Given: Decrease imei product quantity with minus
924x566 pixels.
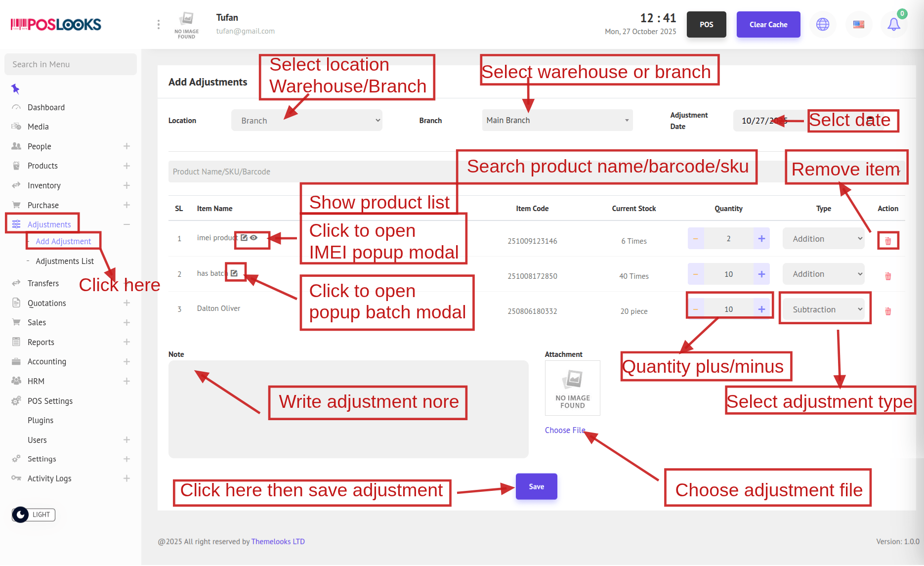Looking at the screenshot, I should coord(696,239).
